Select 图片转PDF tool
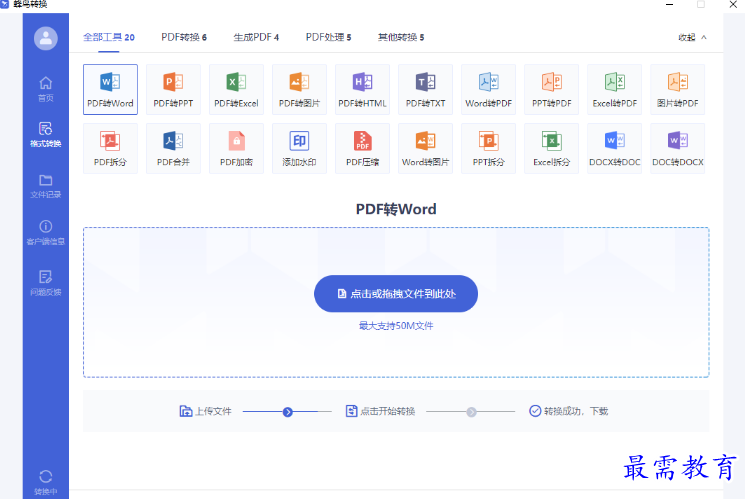This screenshot has height=499, width=745. click(678, 89)
